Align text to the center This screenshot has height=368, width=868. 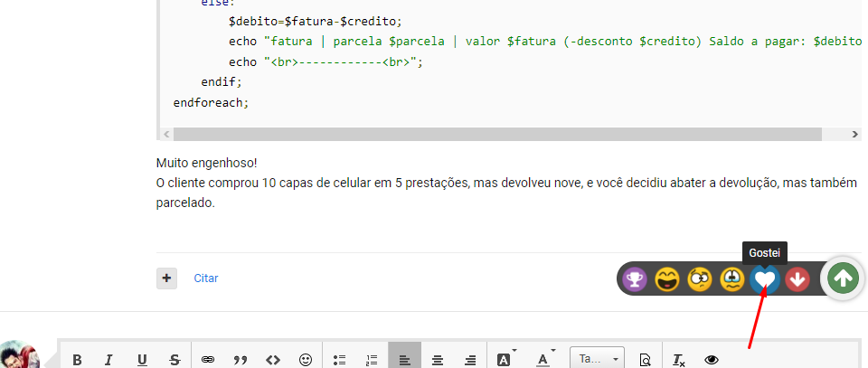[438, 359]
